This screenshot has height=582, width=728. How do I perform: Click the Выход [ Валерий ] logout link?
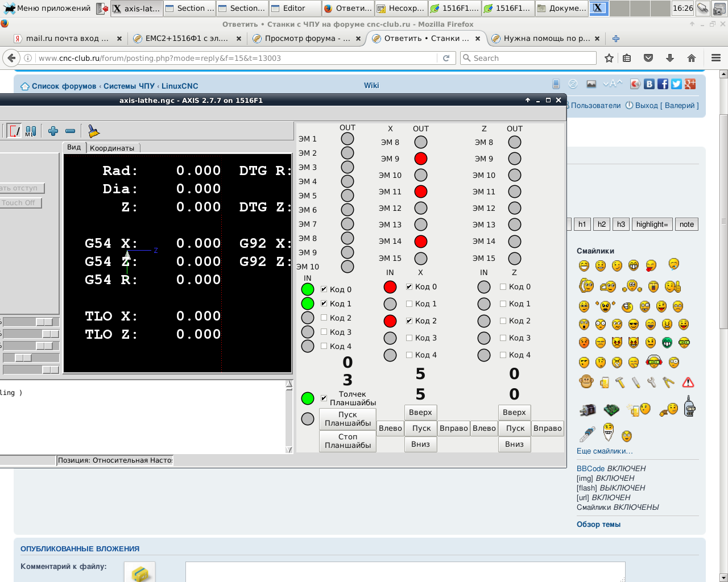coord(667,105)
